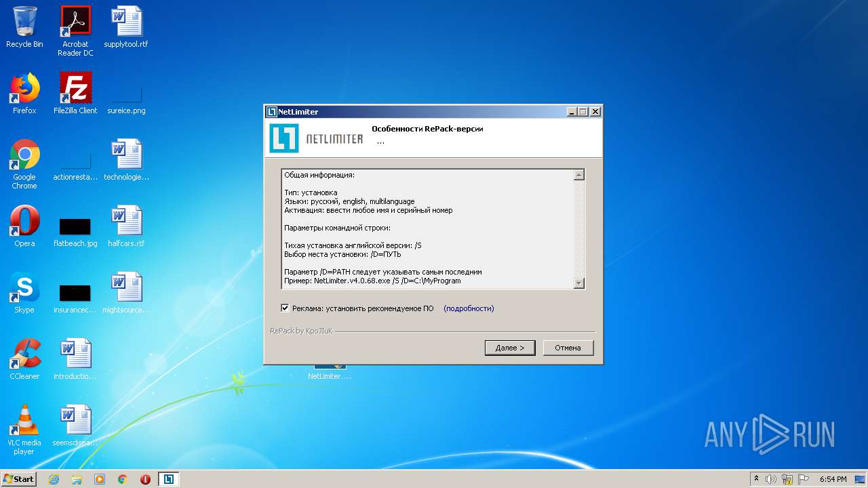Open the (подробности) details link
Image resolution: width=868 pixels, height=488 pixels.
coord(469,308)
